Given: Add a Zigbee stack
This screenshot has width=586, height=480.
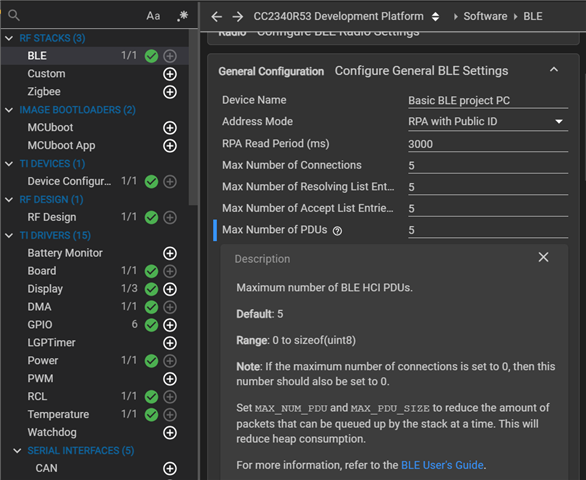Looking at the screenshot, I should [170, 92].
